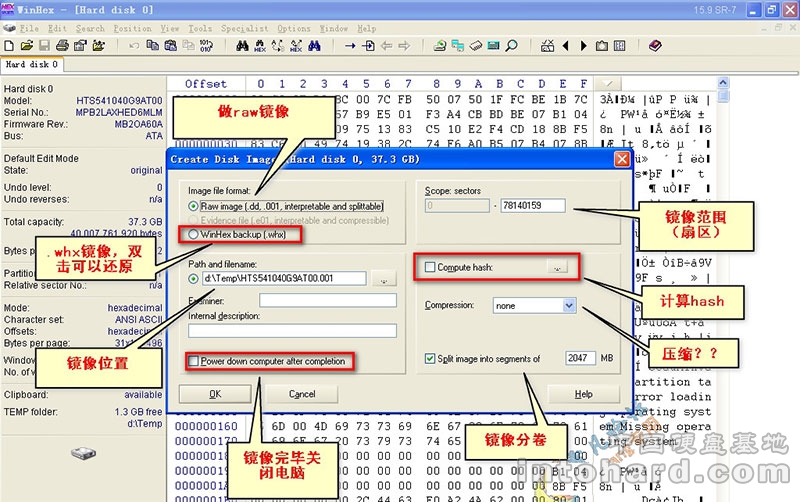Image resolution: width=800 pixels, height=502 pixels.
Task: Open the View menu
Action: click(169, 29)
